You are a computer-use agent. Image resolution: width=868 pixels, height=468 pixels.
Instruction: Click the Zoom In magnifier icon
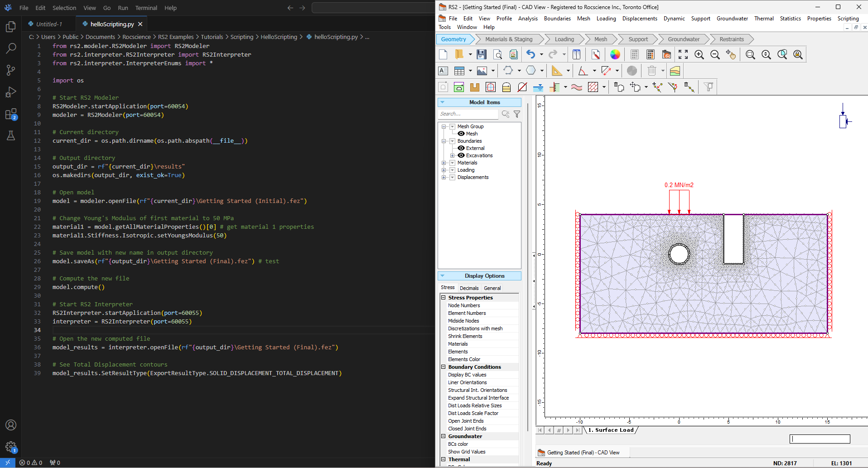coord(699,55)
